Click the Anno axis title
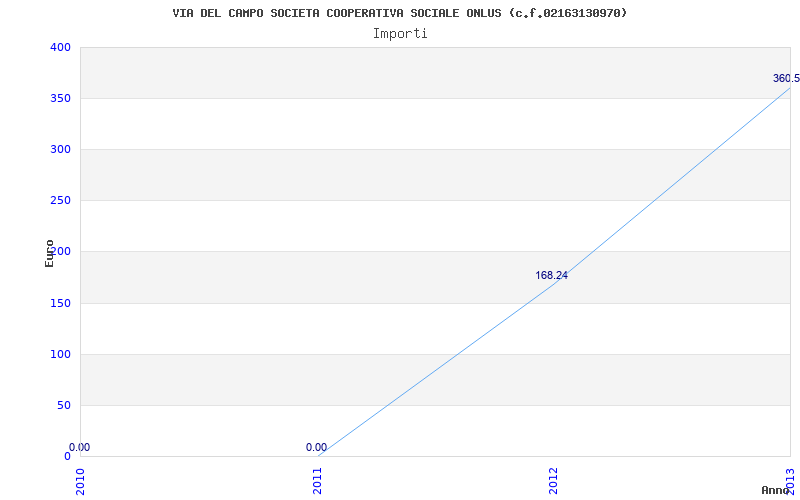 pyautogui.click(x=776, y=490)
